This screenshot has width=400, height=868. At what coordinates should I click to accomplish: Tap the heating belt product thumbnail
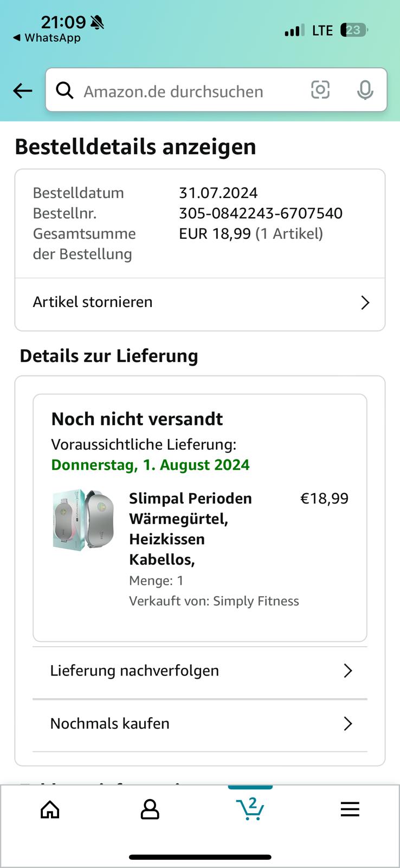(83, 521)
